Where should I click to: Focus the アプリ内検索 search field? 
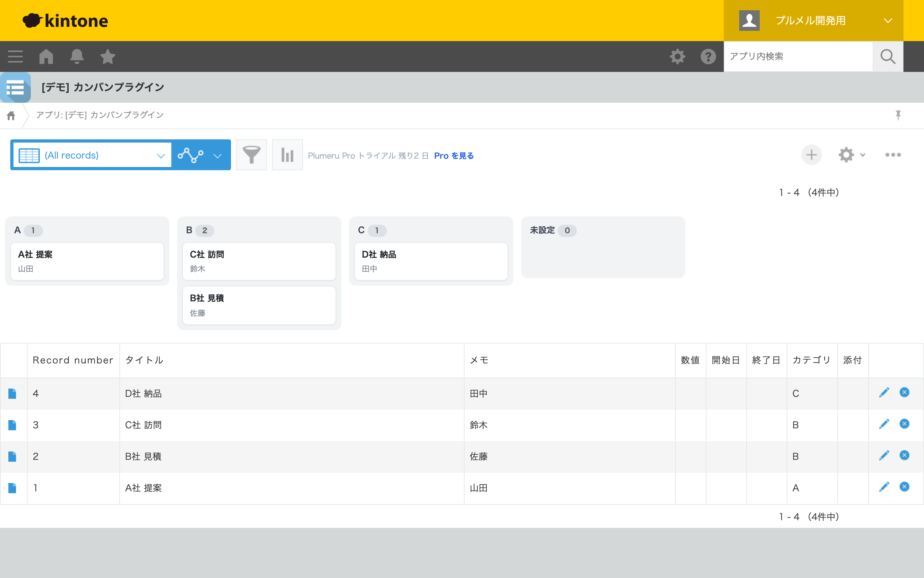point(798,57)
